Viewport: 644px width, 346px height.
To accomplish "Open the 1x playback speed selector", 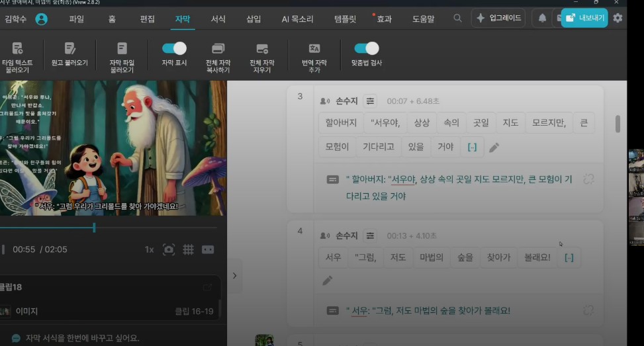I will pos(150,249).
